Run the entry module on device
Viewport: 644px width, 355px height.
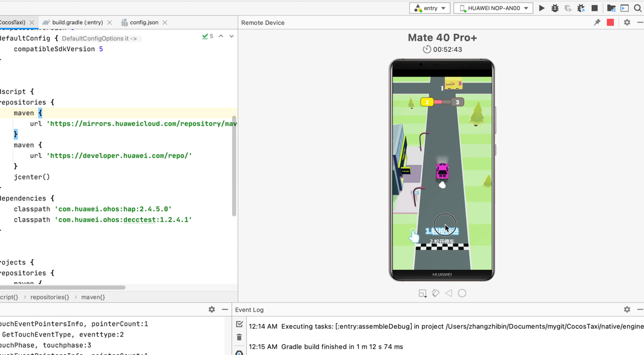541,9
